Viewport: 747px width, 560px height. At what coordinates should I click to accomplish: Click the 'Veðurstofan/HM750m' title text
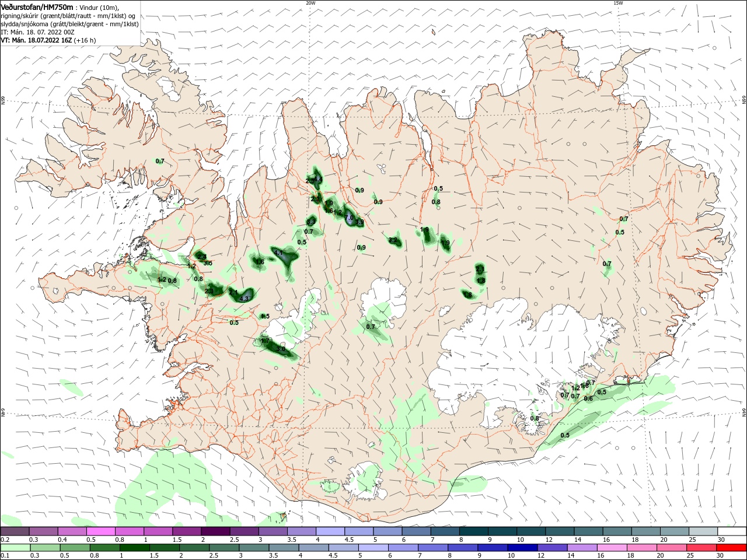point(37,7)
